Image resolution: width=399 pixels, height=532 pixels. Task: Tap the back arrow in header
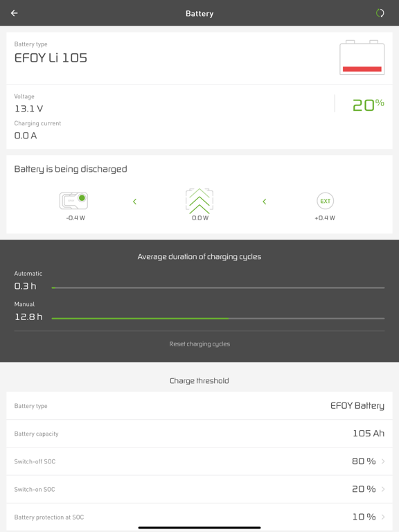click(x=15, y=13)
